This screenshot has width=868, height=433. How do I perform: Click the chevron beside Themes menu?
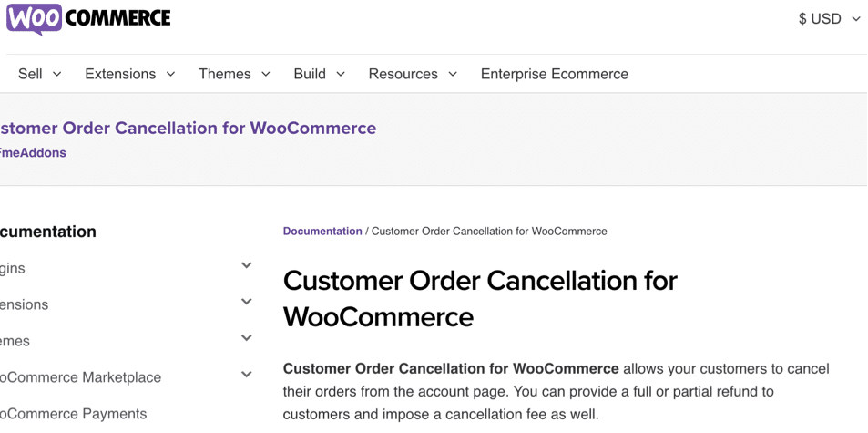click(x=266, y=74)
